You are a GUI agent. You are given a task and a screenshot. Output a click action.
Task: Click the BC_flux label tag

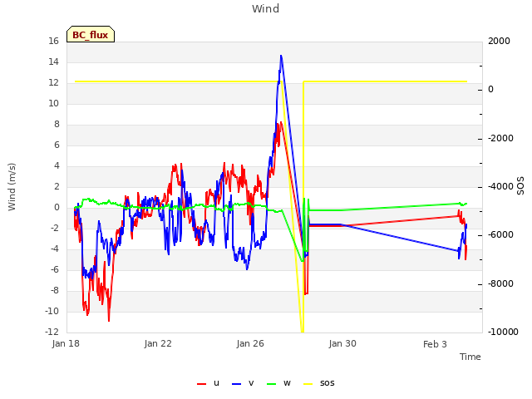(x=91, y=34)
